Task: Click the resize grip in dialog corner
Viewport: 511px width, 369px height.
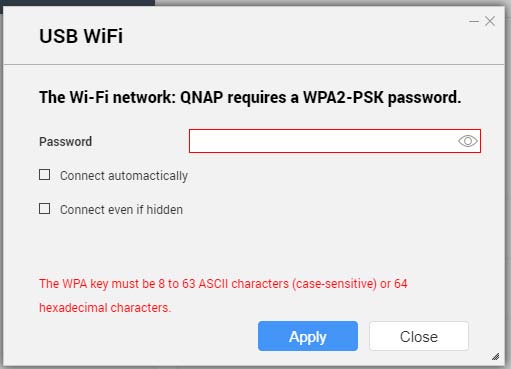Action: (496, 356)
